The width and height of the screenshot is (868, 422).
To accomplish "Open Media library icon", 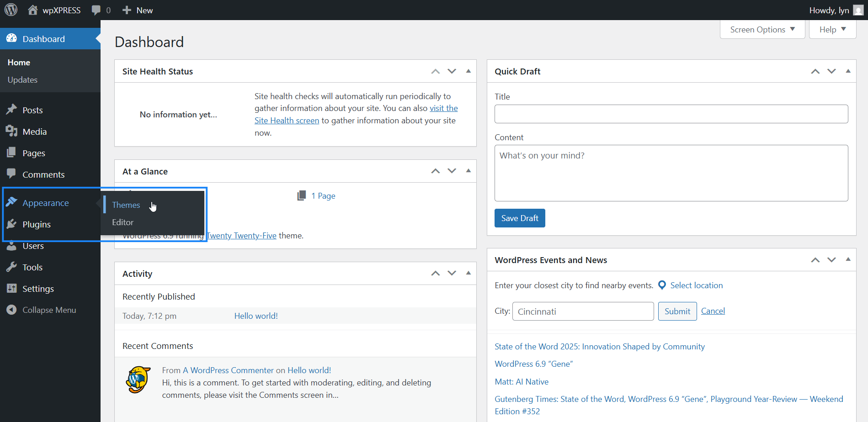I will tap(12, 131).
